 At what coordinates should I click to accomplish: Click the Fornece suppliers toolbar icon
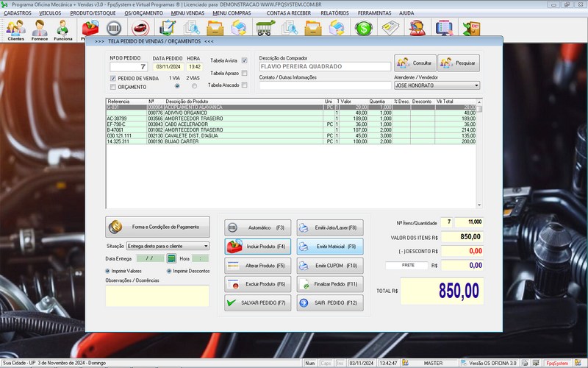[x=40, y=29]
